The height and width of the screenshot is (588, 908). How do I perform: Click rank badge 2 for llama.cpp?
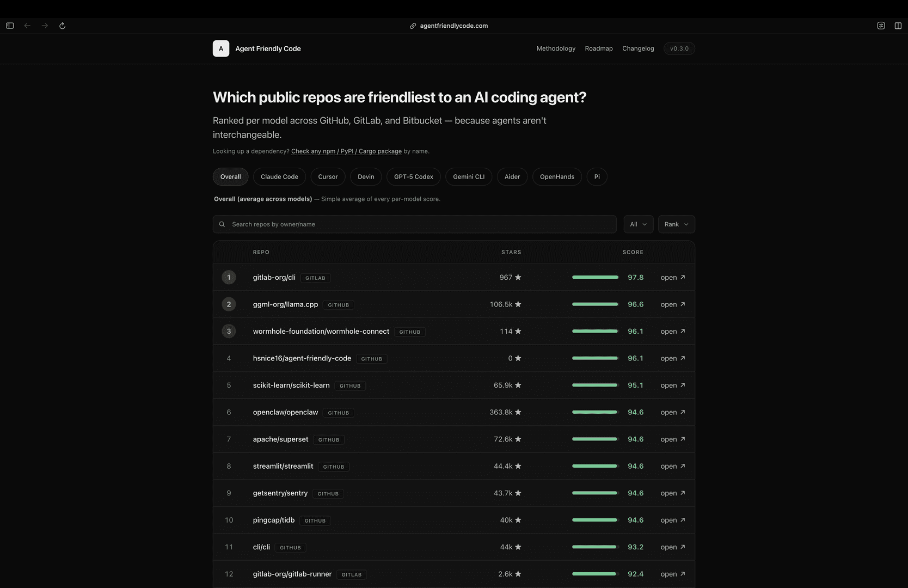tap(229, 304)
